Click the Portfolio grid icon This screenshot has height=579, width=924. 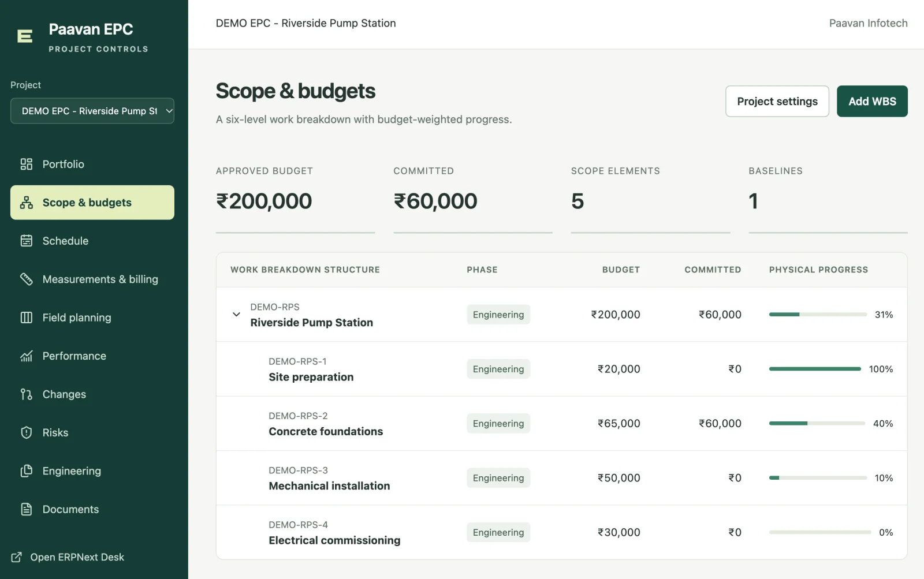pos(27,164)
